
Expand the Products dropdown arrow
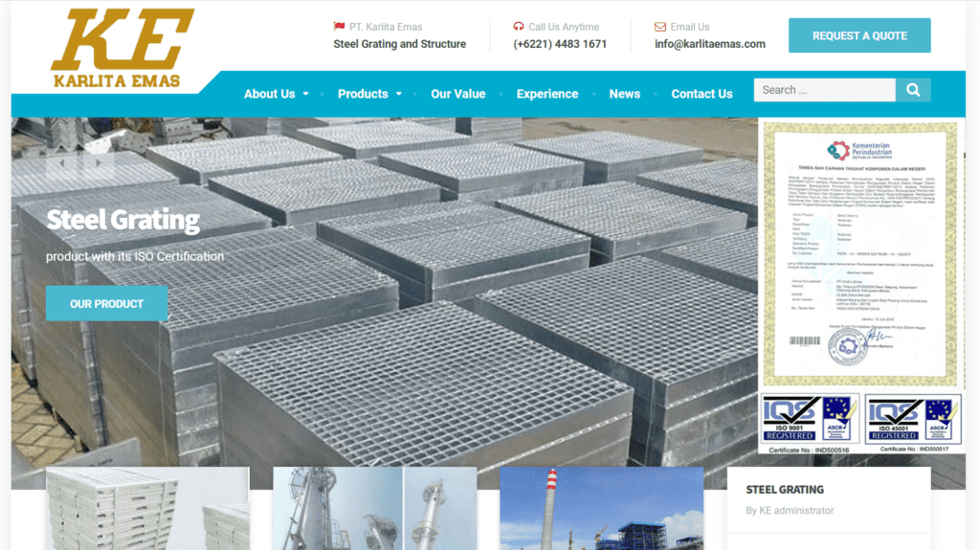pos(399,94)
